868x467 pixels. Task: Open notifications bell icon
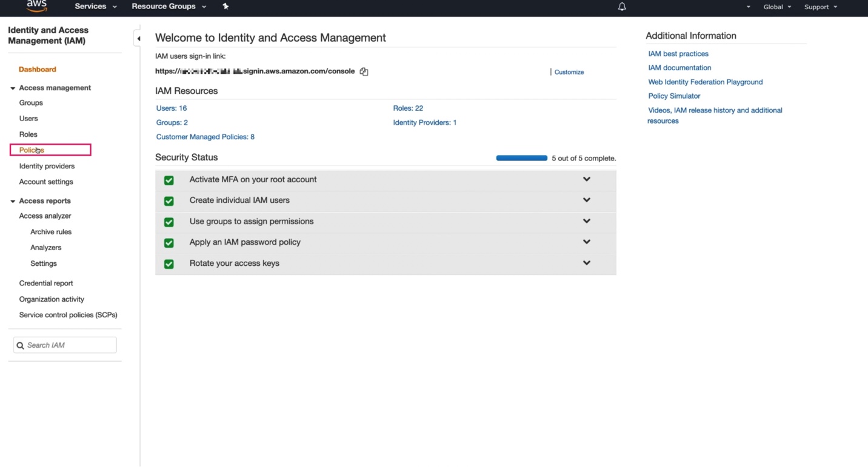[622, 7]
